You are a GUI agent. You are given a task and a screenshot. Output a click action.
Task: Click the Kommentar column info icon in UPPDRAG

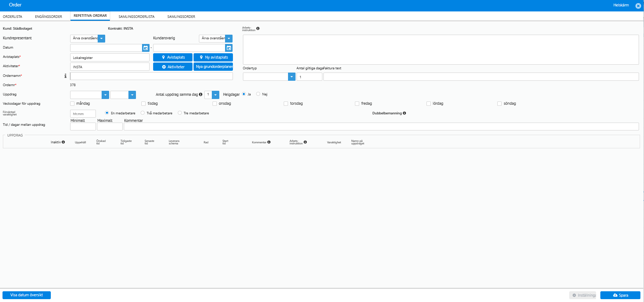269,142
